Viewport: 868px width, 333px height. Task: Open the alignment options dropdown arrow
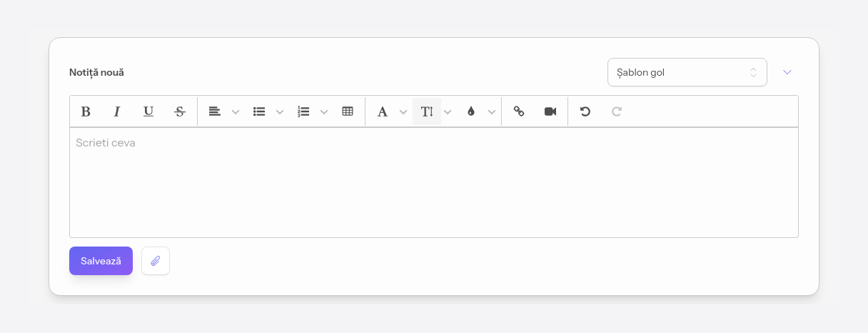[x=236, y=111]
